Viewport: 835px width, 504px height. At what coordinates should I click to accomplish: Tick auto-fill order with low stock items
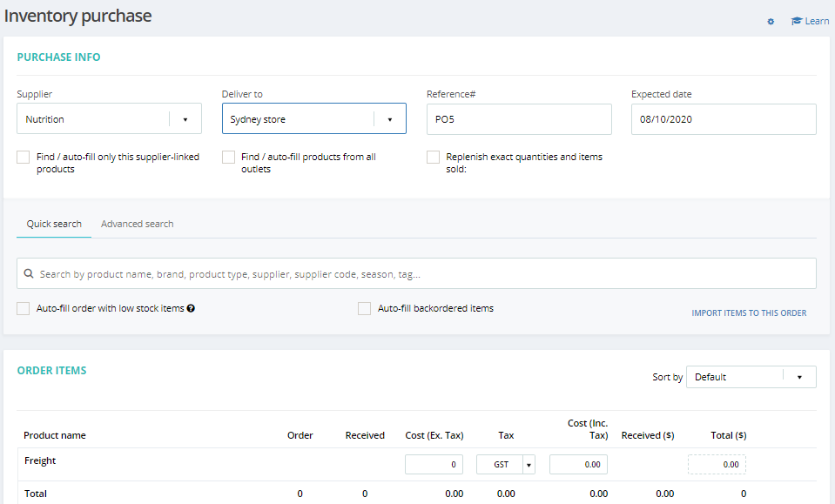coord(24,308)
